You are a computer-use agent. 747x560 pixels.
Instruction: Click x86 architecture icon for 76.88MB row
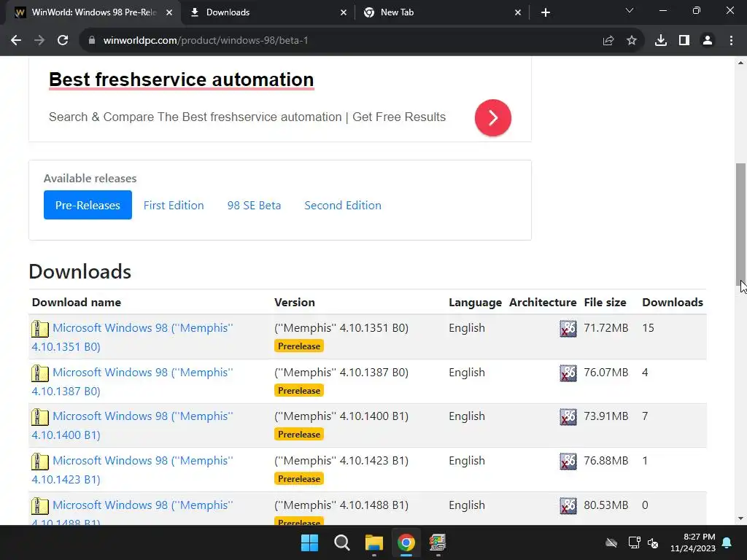click(568, 462)
